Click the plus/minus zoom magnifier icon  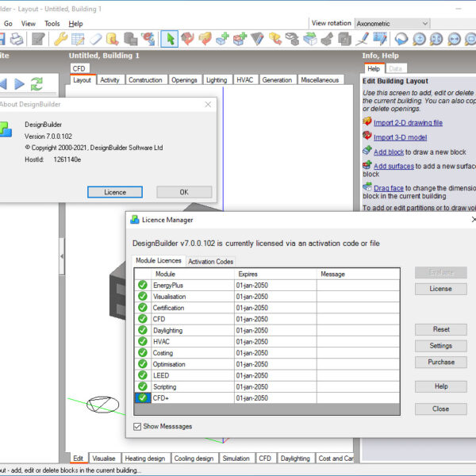coord(419,39)
